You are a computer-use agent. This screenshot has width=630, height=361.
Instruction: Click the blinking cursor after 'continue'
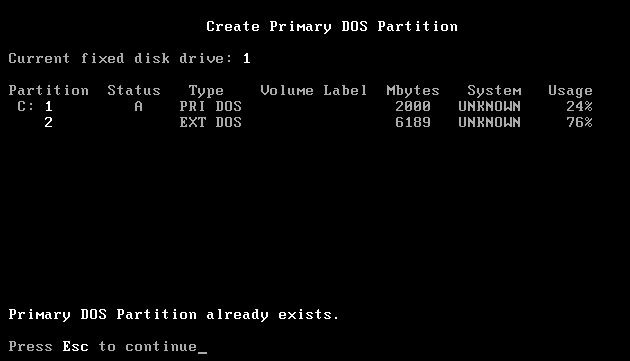pos(202,353)
